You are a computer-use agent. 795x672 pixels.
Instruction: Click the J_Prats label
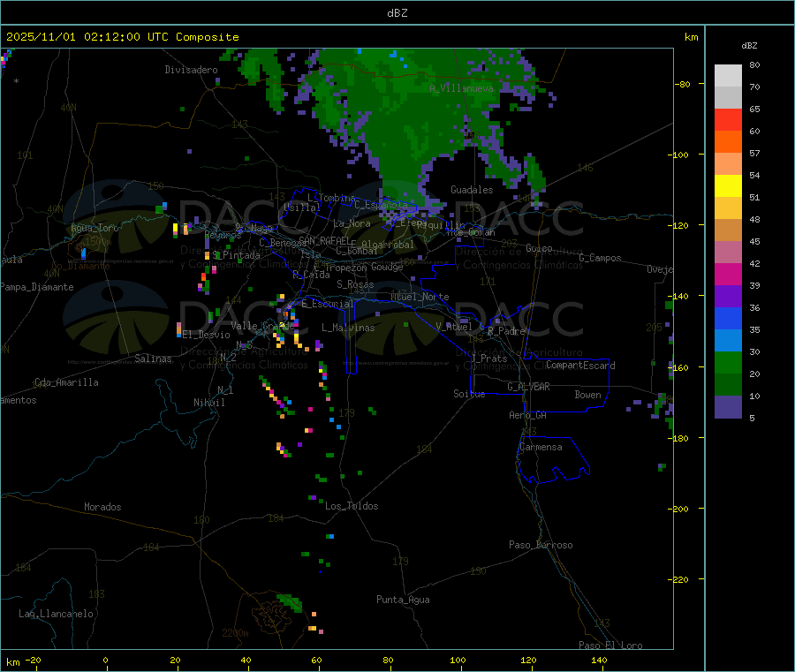click(x=488, y=359)
